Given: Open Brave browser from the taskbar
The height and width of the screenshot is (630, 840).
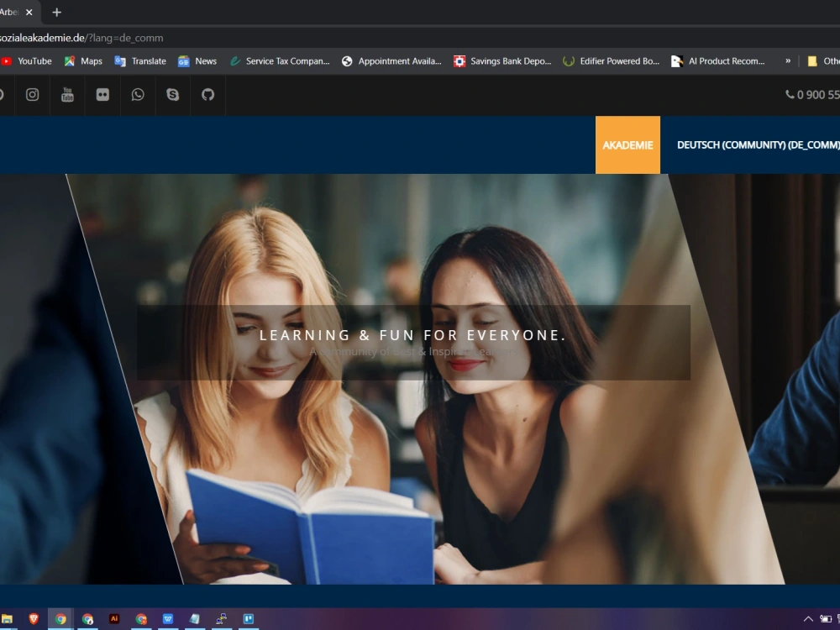Looking at the screenshot, I should pos(34,619).
